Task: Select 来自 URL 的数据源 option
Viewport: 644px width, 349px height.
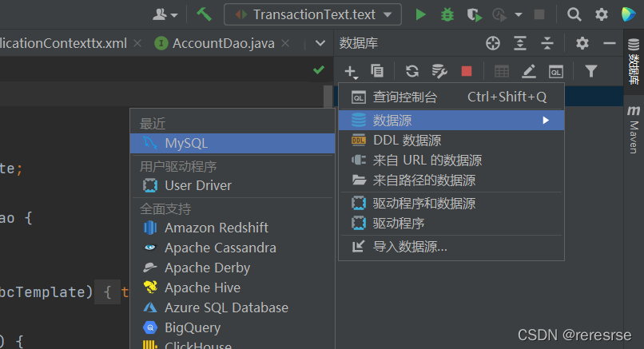Action: [451, 161]
